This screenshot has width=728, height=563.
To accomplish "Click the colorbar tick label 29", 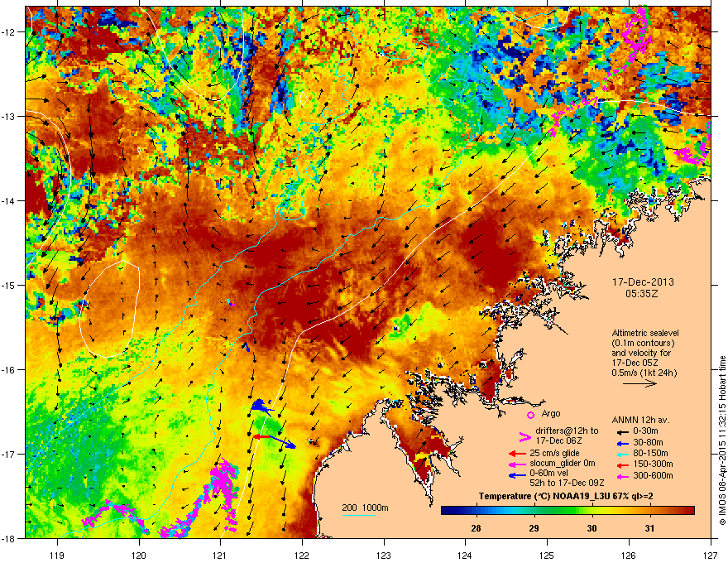I will coord(534,528).
